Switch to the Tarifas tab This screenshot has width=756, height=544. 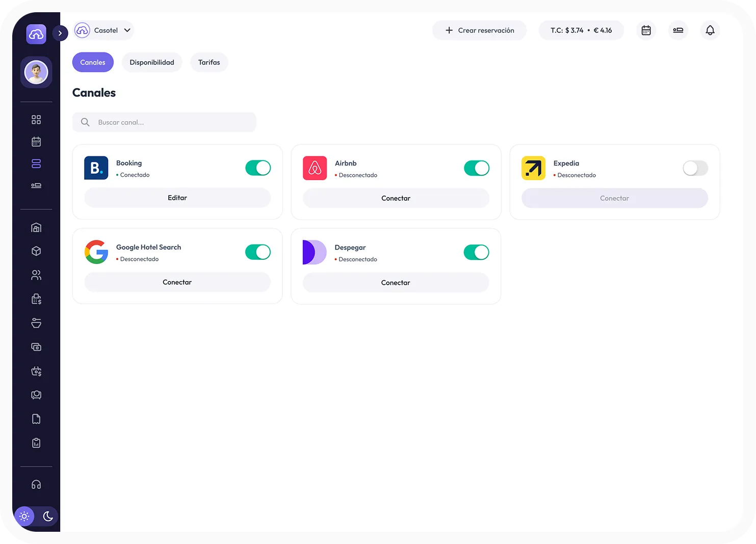point(209,63)
